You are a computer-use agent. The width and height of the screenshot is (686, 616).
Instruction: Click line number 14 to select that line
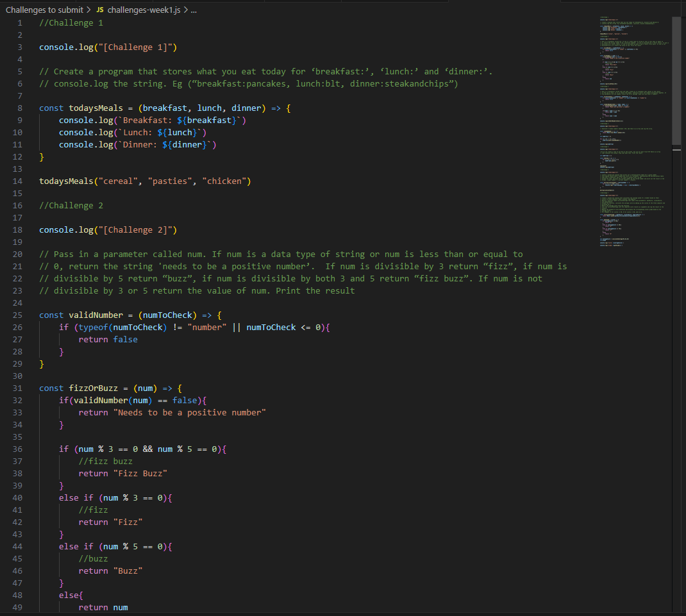[17, 181]
